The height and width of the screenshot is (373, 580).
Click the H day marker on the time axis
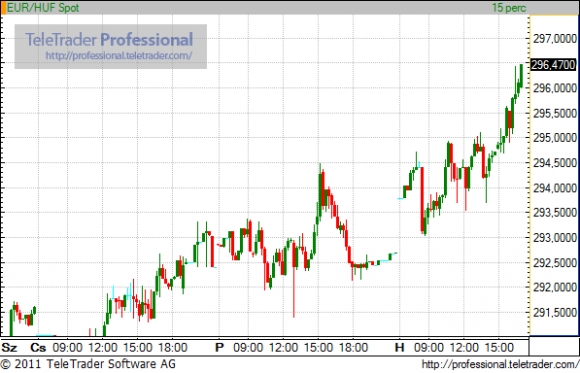[x=399, y=348]
